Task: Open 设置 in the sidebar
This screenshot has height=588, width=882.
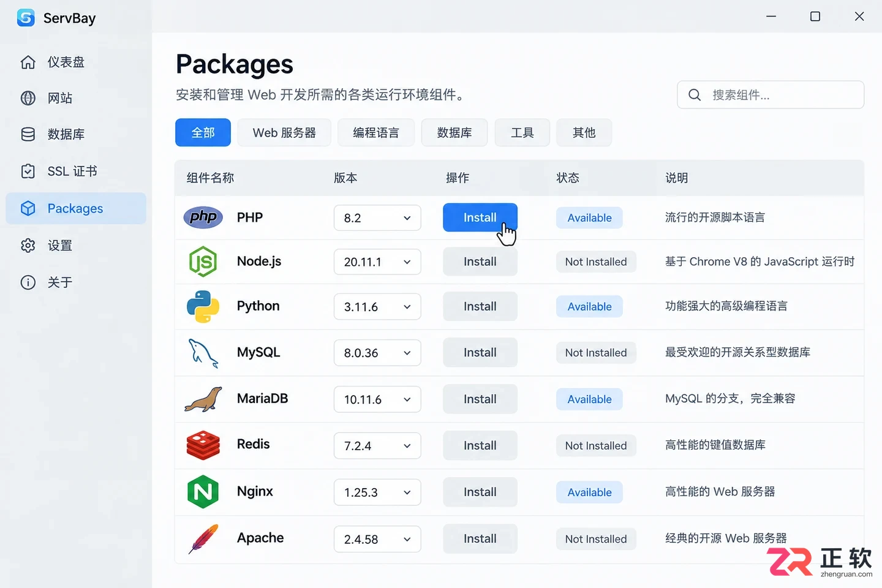Action: click(76, 246)
